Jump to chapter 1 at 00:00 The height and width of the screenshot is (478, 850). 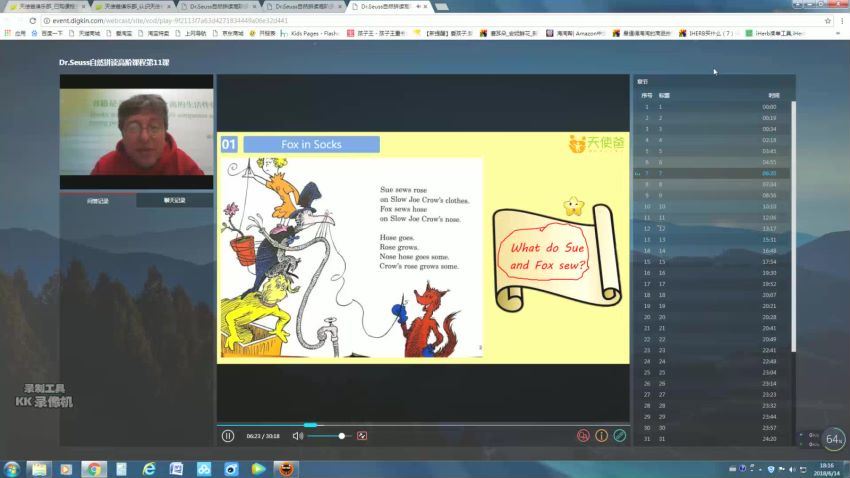tap(711, 107)
